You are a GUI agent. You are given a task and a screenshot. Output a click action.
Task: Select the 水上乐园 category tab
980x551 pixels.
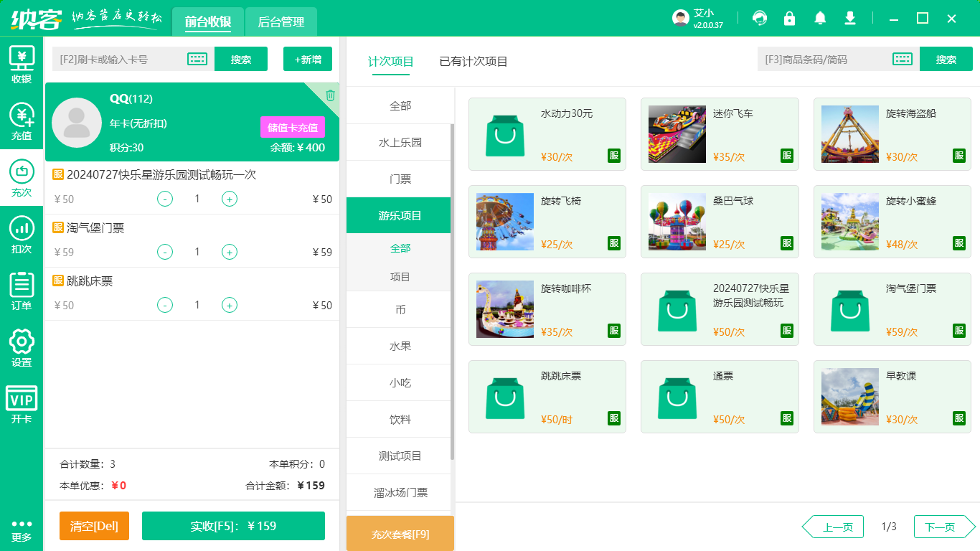(x=398, y=141)
